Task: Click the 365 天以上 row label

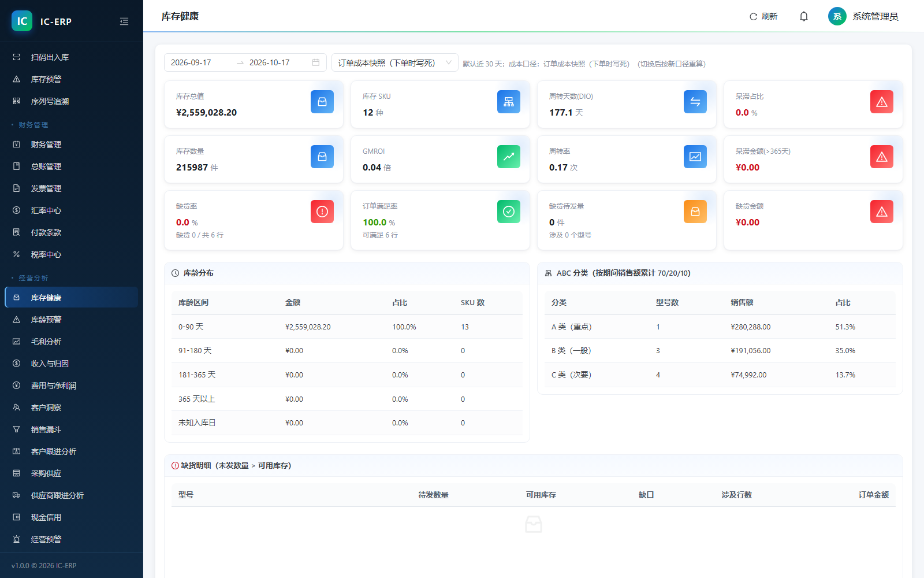Action: 196,399
